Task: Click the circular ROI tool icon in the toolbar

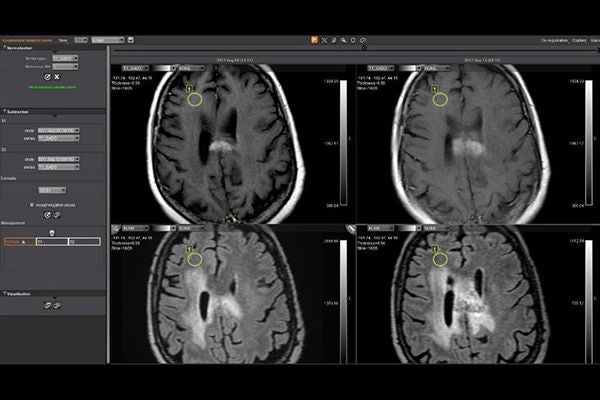Action: tap(363, 40)
